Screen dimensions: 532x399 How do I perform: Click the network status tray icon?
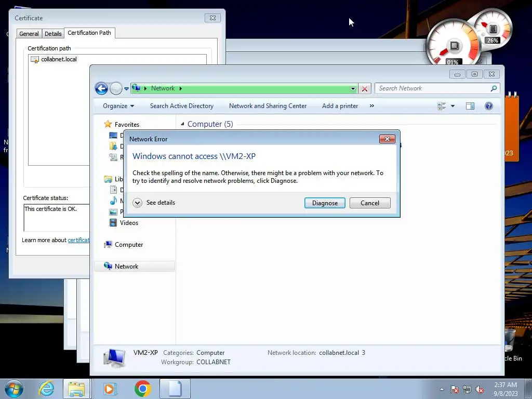click(467, 390)
